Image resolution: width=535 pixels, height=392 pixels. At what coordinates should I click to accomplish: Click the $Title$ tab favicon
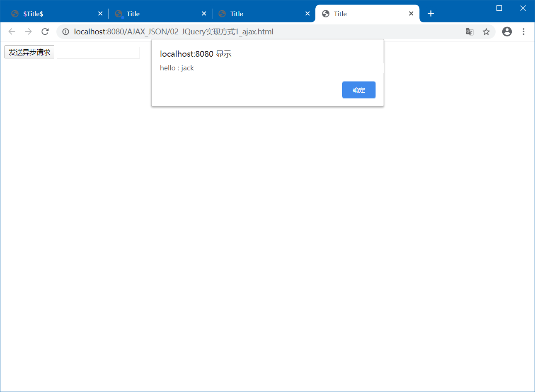point(15,14)
